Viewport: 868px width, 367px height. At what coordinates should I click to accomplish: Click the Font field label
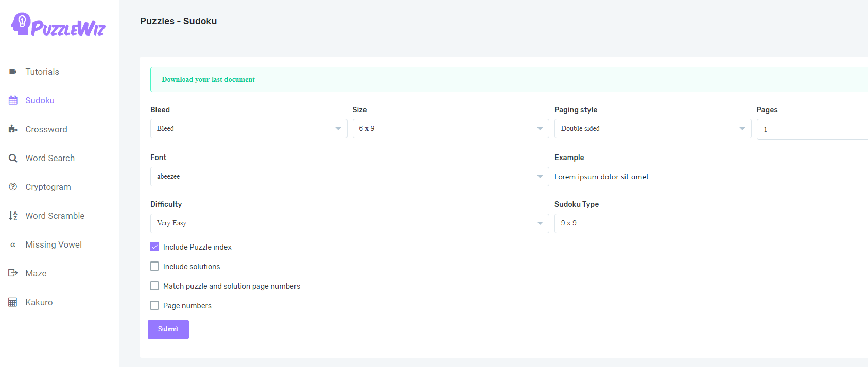[x=159, y=158]
